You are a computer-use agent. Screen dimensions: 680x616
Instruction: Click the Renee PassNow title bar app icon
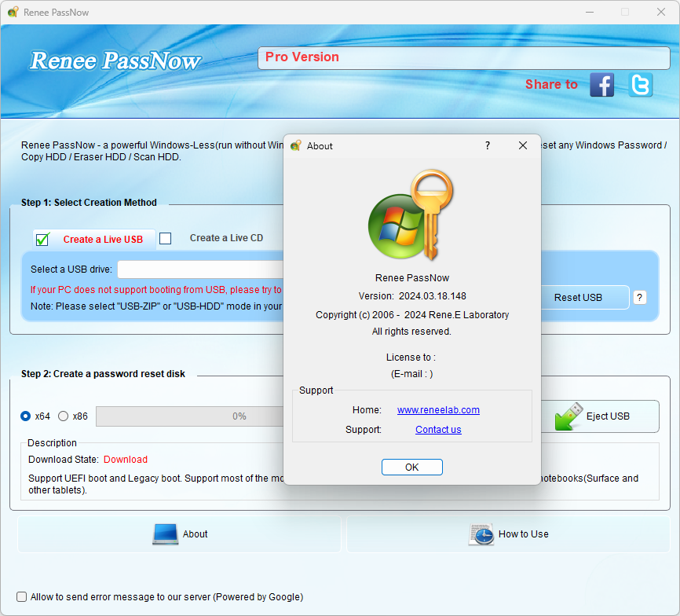point(13,12)
